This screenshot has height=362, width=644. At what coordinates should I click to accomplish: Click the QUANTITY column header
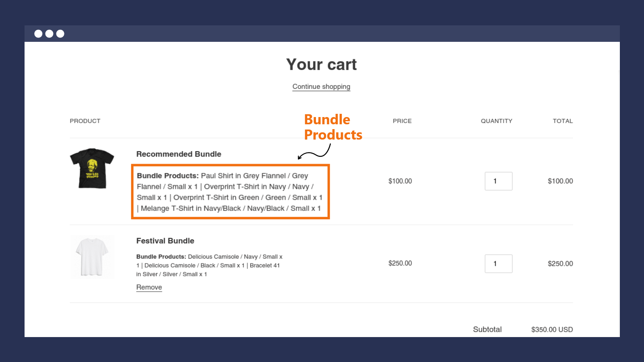(496, 121)
